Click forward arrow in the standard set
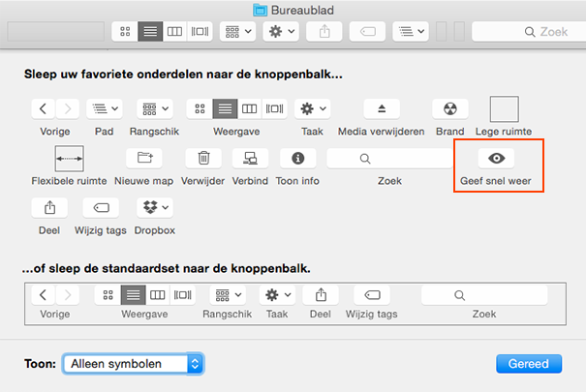This screenshot has height=392, width=586. coord(68,295)
